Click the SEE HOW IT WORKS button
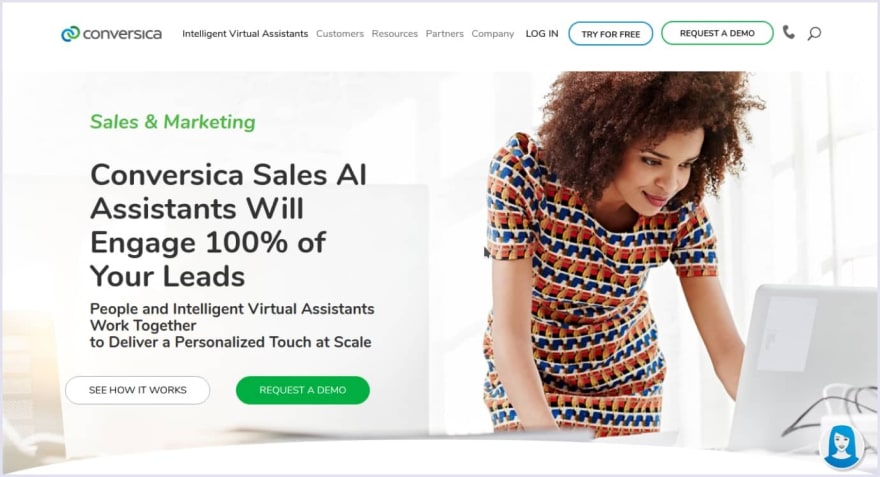Image resolution: width=880 pixels, height=477 pixels. click(x=138, y=390)
